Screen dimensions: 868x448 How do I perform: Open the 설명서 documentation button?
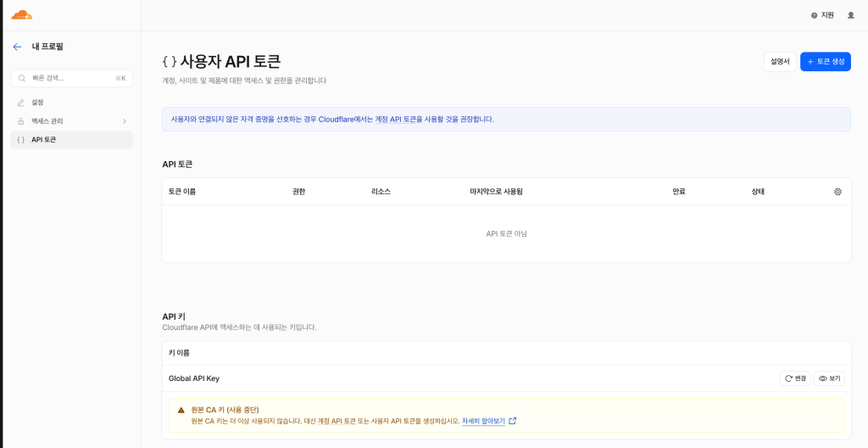780,62
